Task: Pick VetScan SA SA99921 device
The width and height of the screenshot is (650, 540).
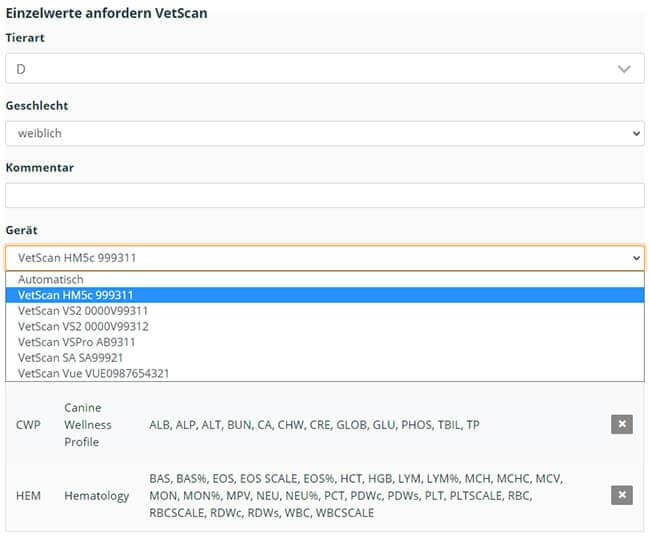Action: tap(325, 358)
